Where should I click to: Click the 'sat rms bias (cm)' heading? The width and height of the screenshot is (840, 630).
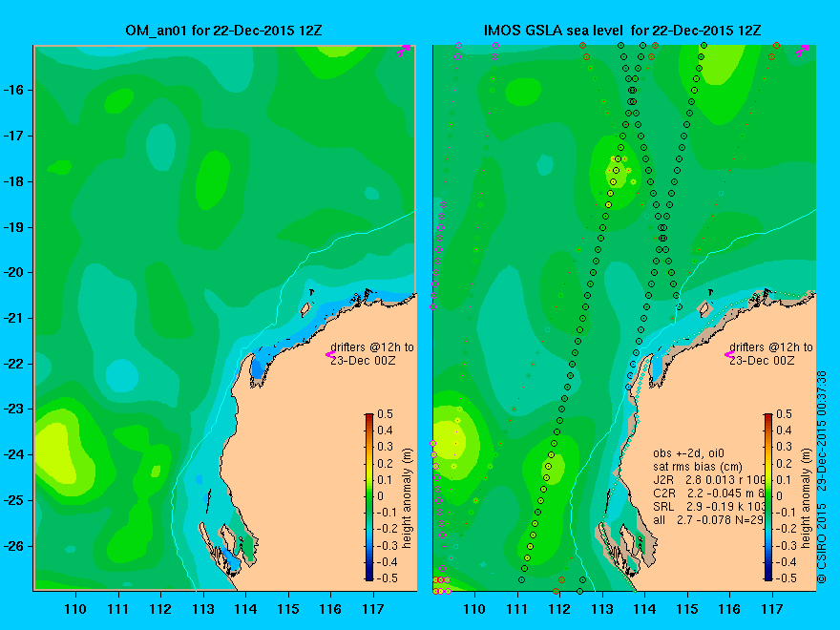coord(698,467)
